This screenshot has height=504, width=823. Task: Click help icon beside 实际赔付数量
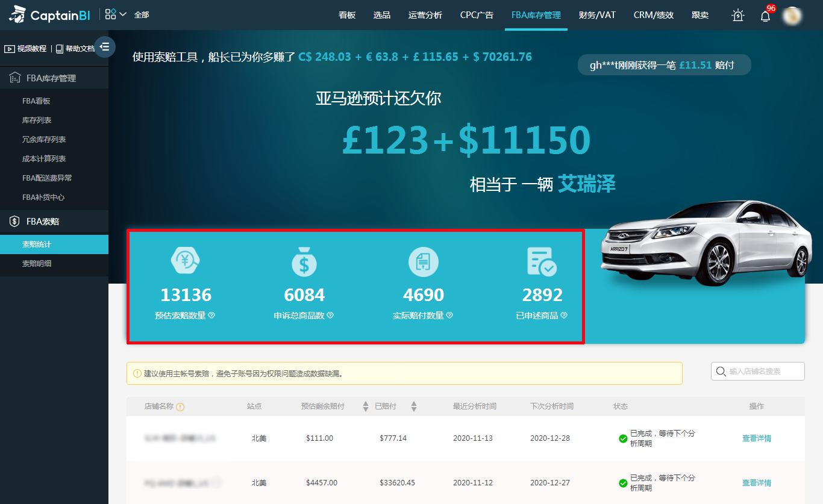pyautogui.click(x=449, y=315)
